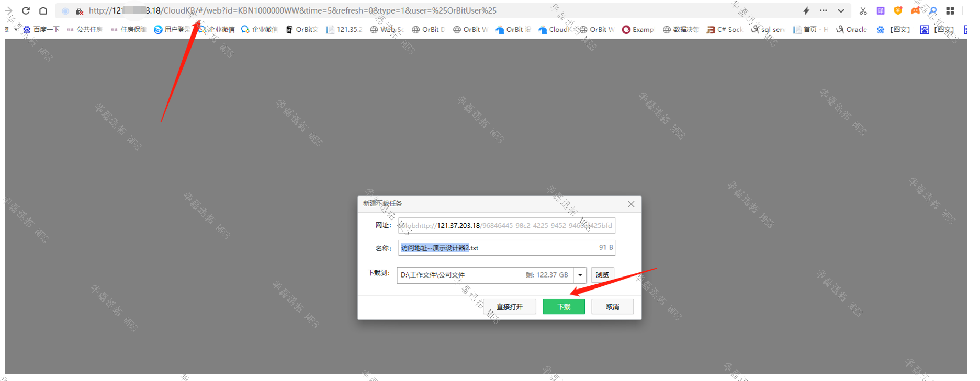Open the scissors screenshot tool
The width and height of the screenshot is (980, 381).
(x=863, y=11)
